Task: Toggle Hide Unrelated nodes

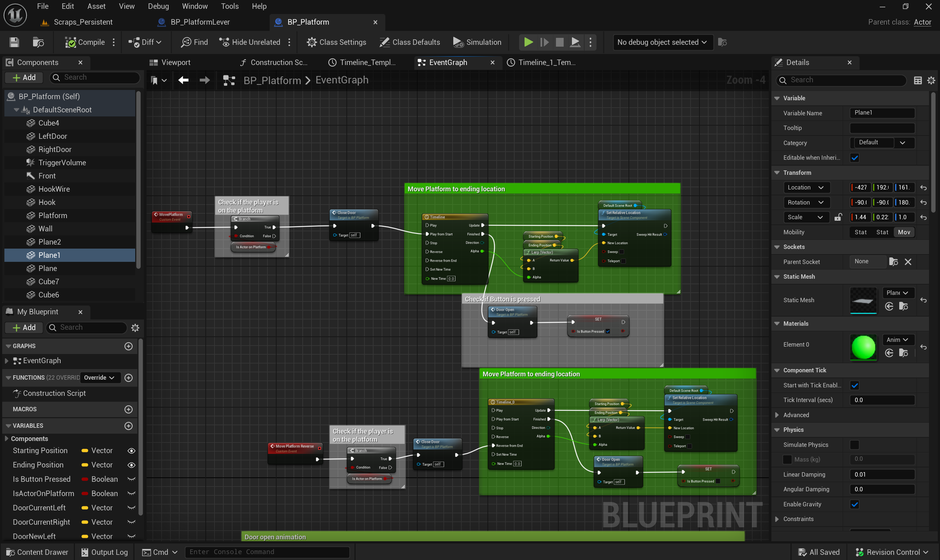Action: pyautogui.click(x=250, y=42)
